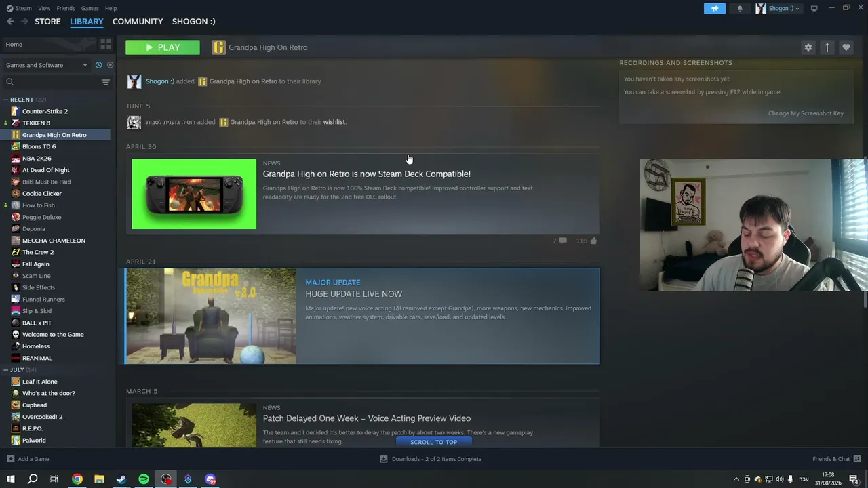Open the View menu
Image resolution: width=868 pixels, height=488 pixels.
44,8
